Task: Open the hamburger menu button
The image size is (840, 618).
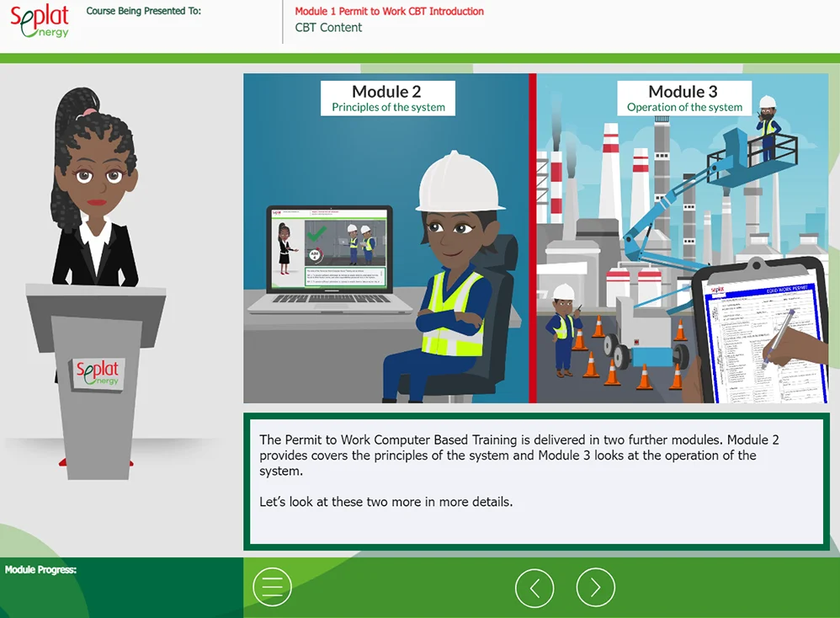Action: coord(272,587)
